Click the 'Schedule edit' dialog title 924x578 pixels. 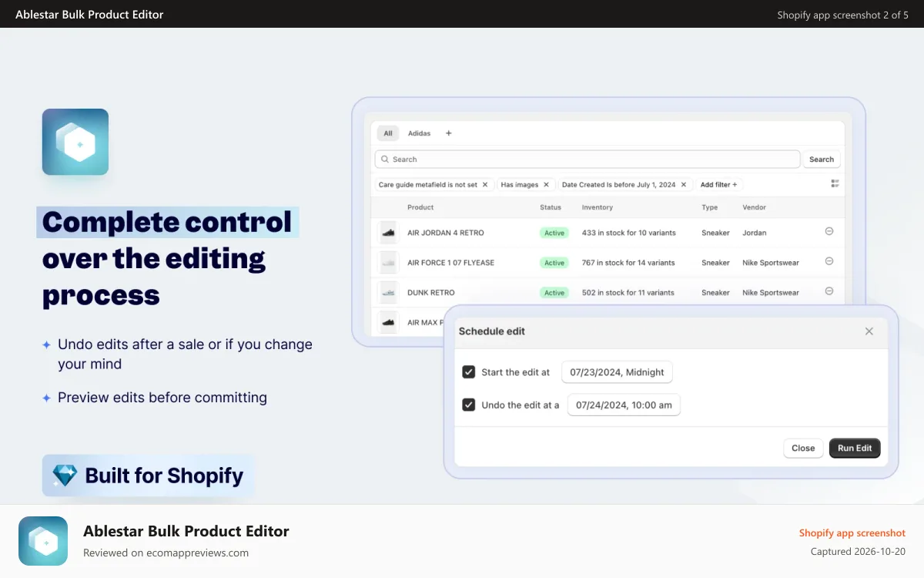(492, 331)
